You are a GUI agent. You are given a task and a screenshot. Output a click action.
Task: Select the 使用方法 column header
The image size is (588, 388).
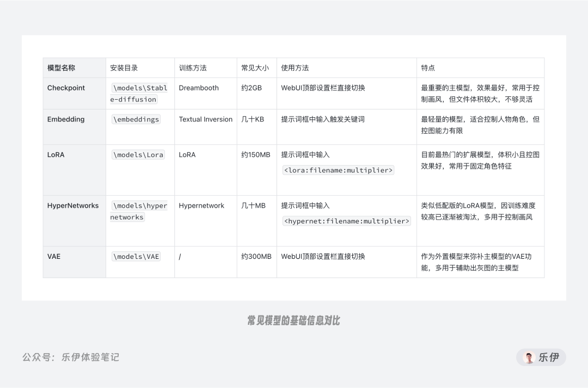coord(347,68)
